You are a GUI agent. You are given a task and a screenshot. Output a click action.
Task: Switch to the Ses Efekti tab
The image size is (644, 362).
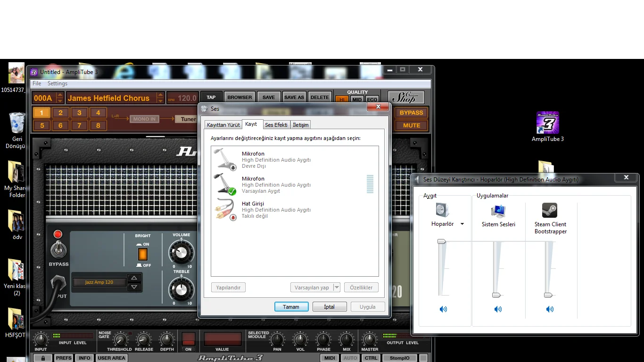[x=276, y=125]
